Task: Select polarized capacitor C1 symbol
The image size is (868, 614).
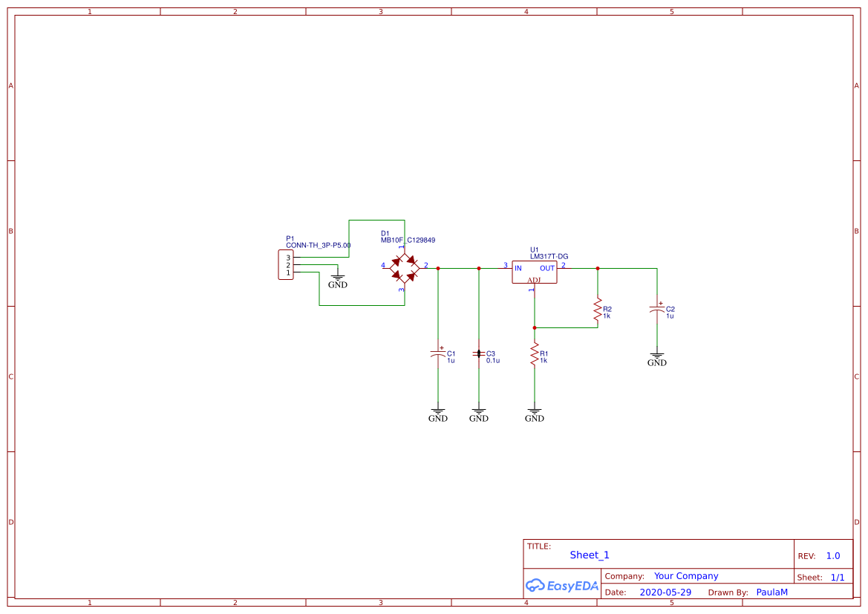Action: click(x=438, y=353)
